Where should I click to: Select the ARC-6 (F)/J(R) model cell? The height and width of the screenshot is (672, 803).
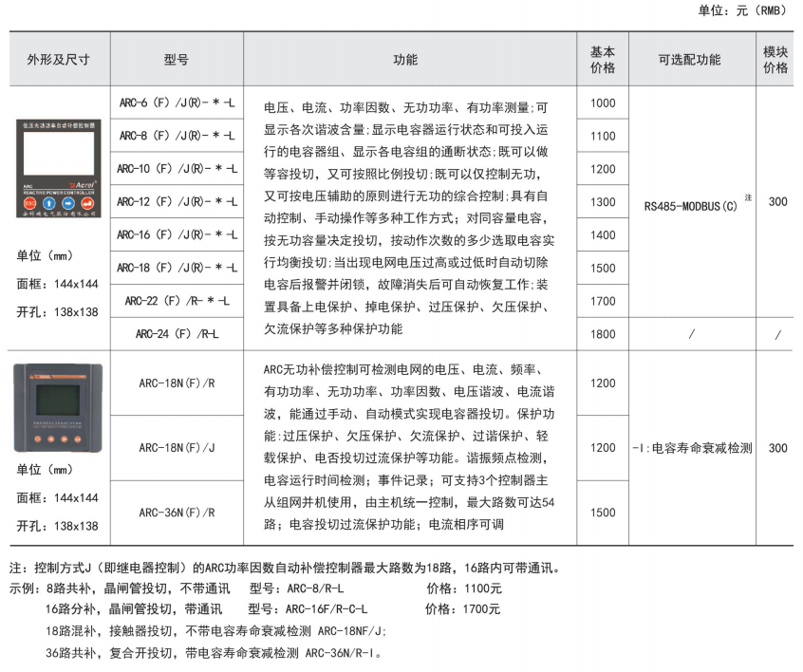[x=177, y=103]
